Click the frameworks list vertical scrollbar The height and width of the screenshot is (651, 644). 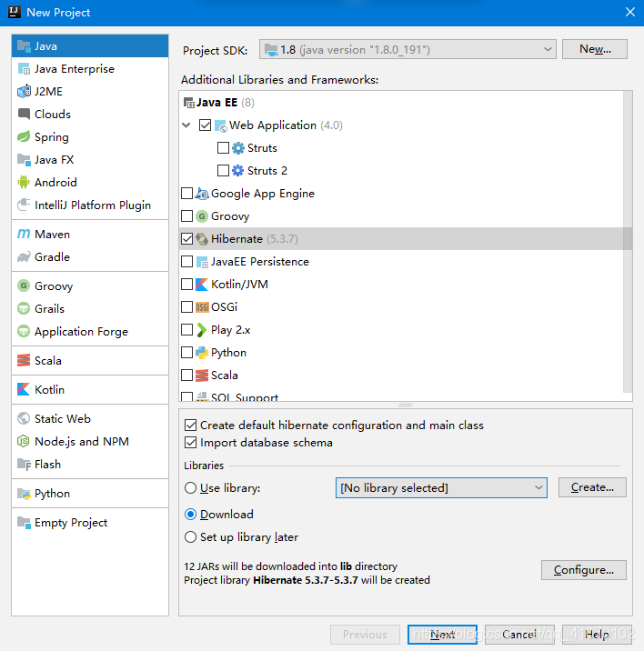[628, 241]
